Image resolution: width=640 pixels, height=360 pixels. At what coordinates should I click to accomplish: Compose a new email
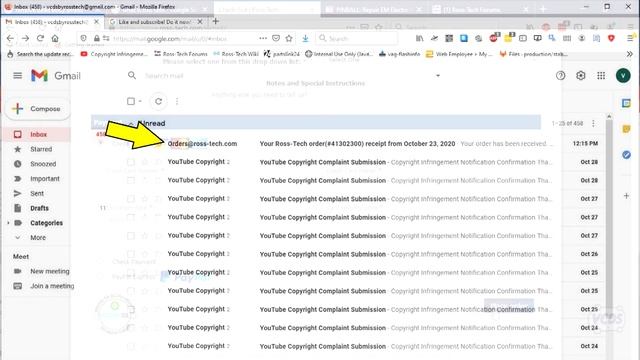click(x=37, y=109)
